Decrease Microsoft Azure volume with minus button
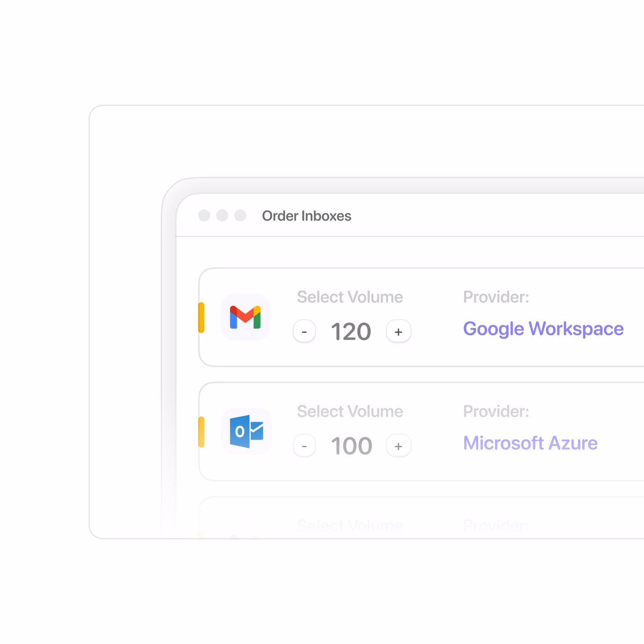Screen dimensions: 644x644 (x=304, y=446)
